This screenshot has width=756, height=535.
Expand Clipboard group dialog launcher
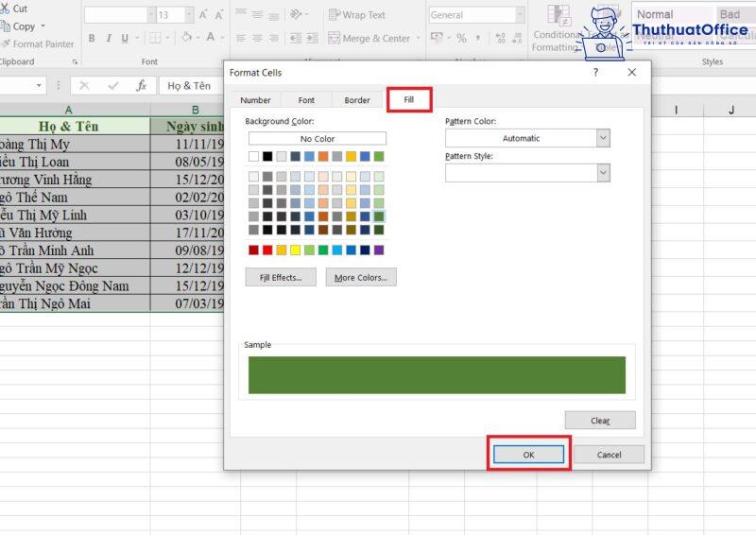point(75,61)
